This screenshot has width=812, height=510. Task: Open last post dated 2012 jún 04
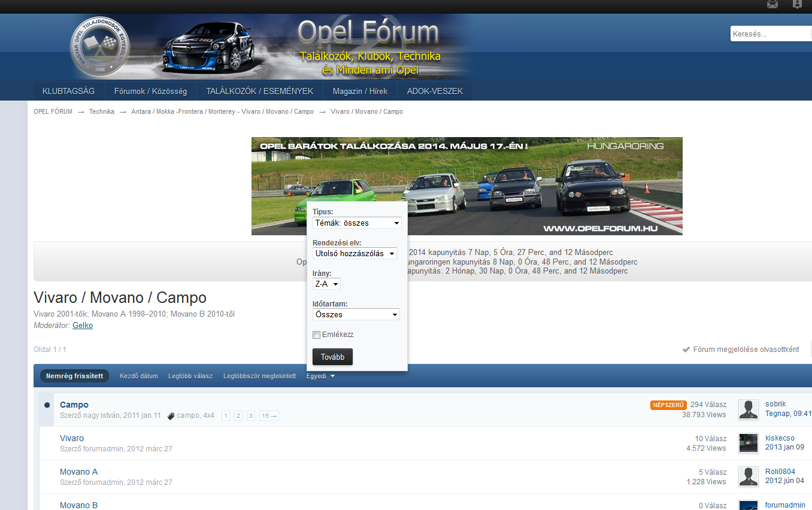pyautogui.click(x=784, y=481)
